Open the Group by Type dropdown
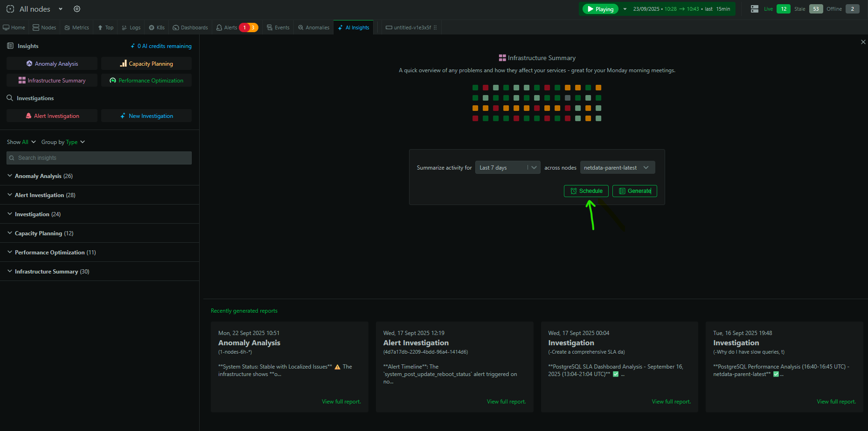The image size is (868, 431). pyautogui.click(x=63, y=142)
